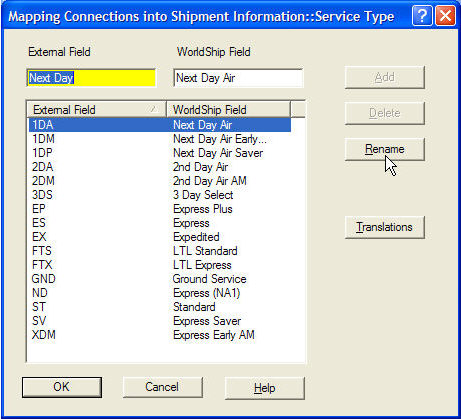Select the ND row
461x419 pixels.
(x=160, y=293)
